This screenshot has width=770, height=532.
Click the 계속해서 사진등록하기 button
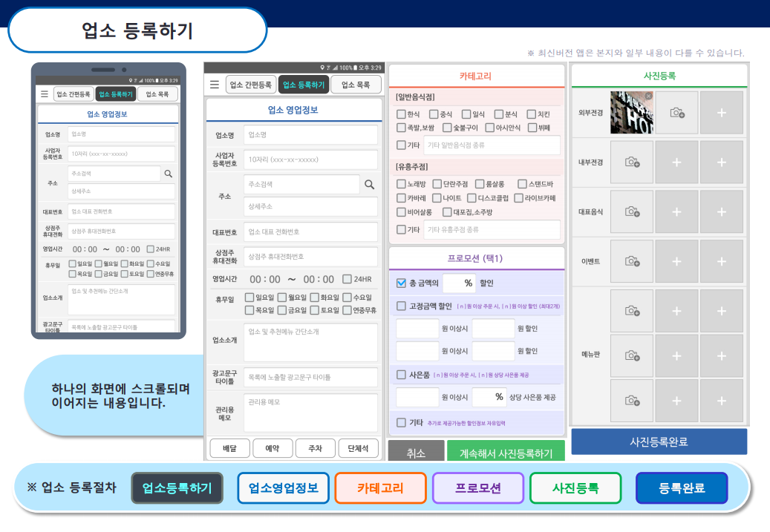pyautogui.click(x=505, y=453)
